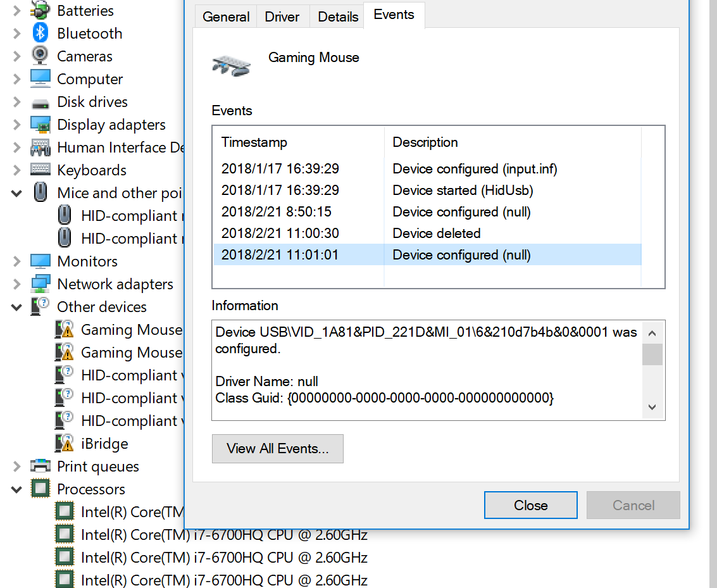Click the Network adapters icon
This screenshot has height=588, width=717.
(x=41, y=284)
